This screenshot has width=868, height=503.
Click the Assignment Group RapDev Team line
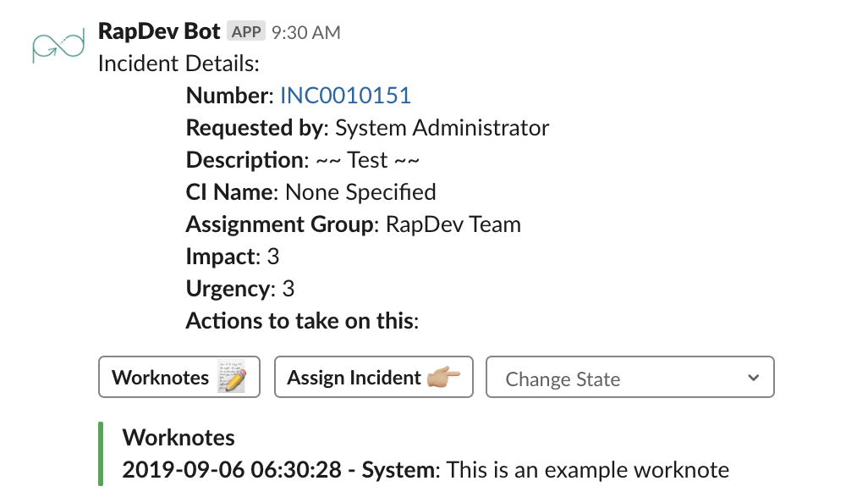coord(353,224)
